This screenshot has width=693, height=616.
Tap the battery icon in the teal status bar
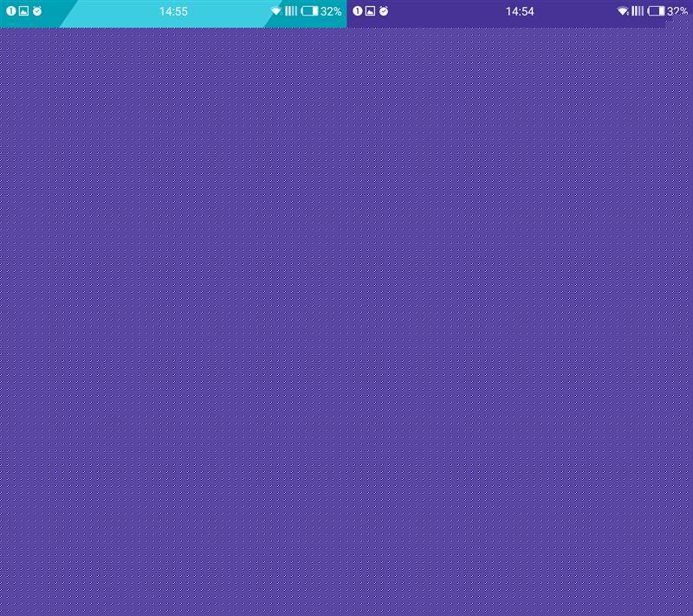click(309, 11)
